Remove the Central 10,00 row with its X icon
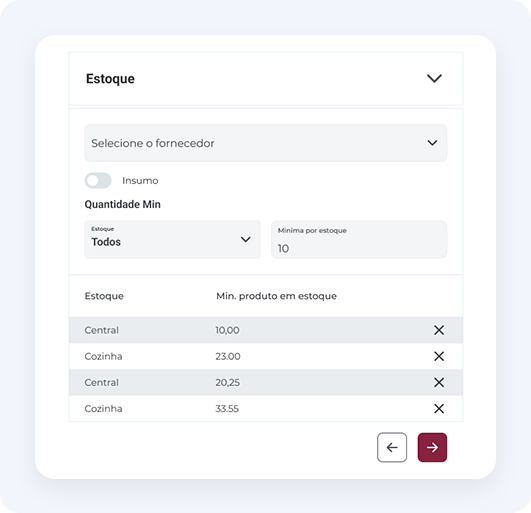 tap(439, 330)
